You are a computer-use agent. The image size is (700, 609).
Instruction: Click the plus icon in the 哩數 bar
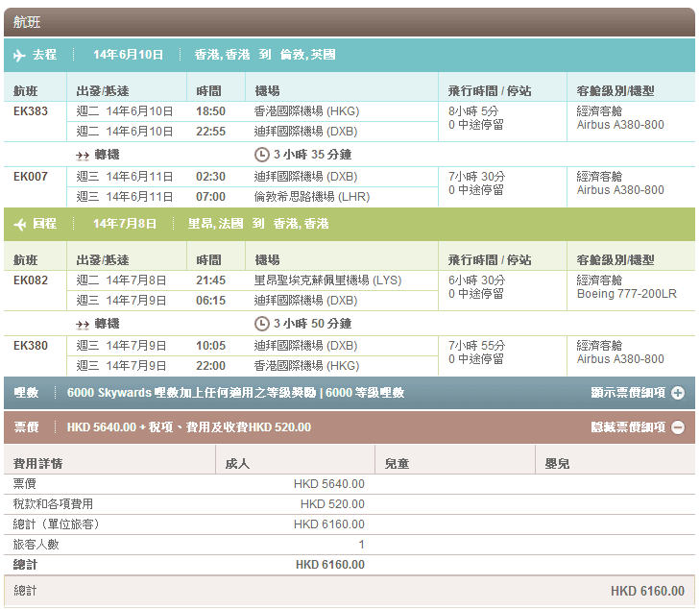[x=678, y=393]
